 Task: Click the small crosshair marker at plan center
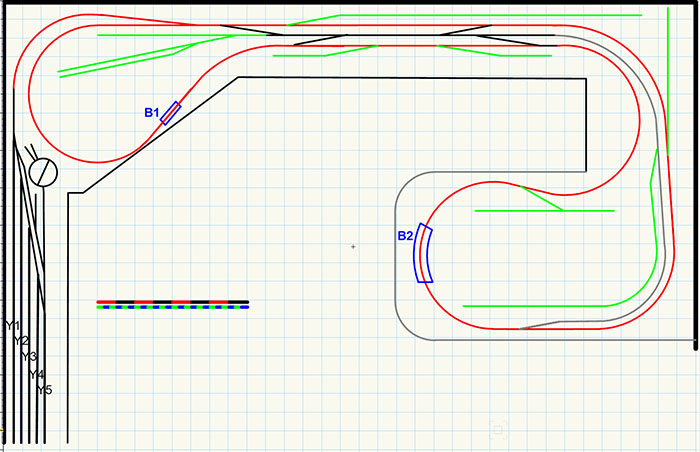point(353,247)
